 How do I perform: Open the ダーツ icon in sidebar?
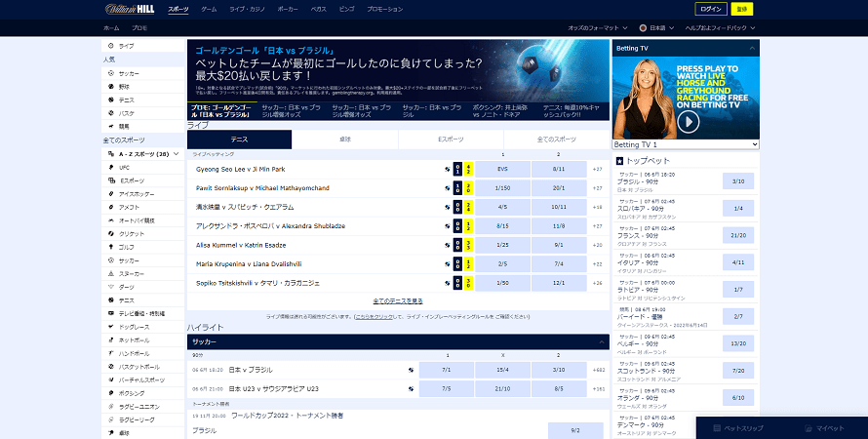(x=111, y=288)
